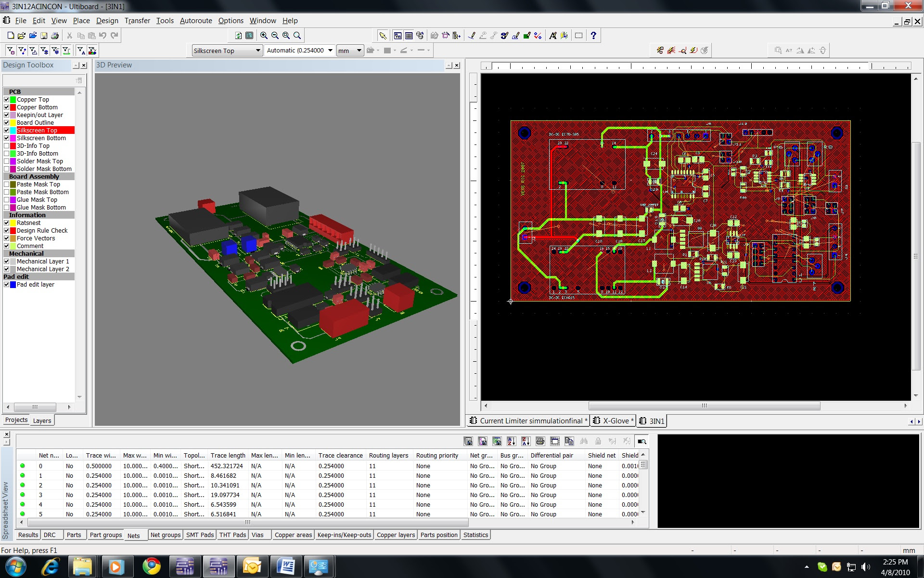Select the Automatic trace width dropdown
This screenshot has width=924, height=578.
click(x=299, y=50)
